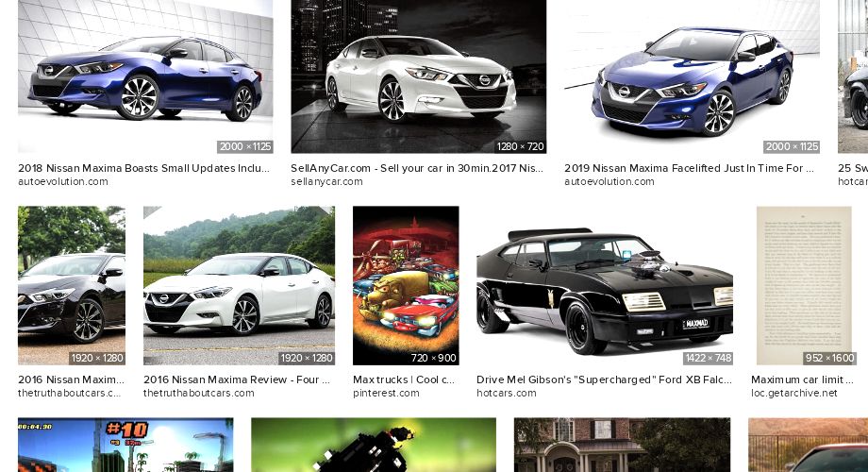Image resolution: width=868 pixels, height=472 pixels.
Task: Click the black 2016 Nissan Maxima thumbnail
Action: pos(72,285)
